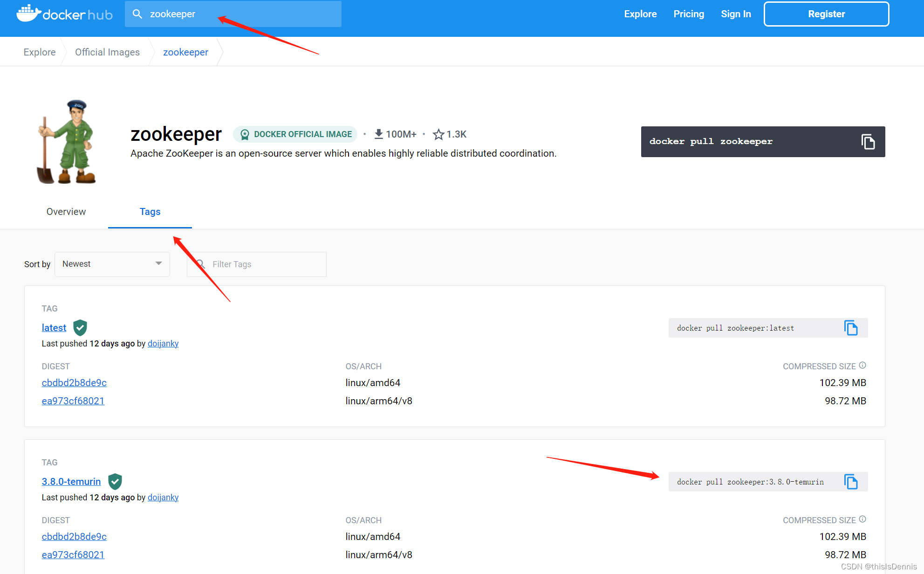Viewport: 924px width, 574px height.
Task: Click the zookeeper search box in header
Action: pos(233,14)
